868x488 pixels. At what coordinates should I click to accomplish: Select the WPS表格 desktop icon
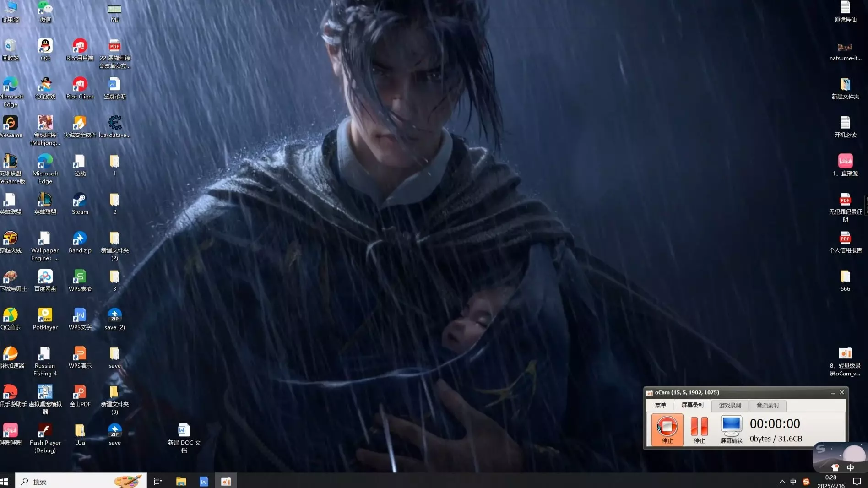click(80, 281)
